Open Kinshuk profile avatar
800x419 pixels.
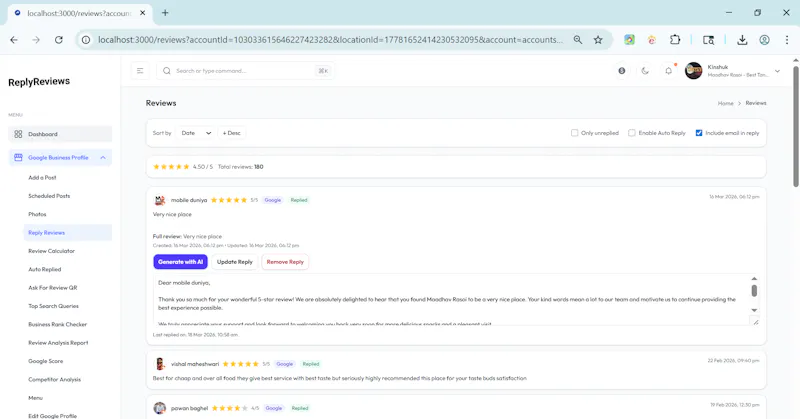click(693, 71)
